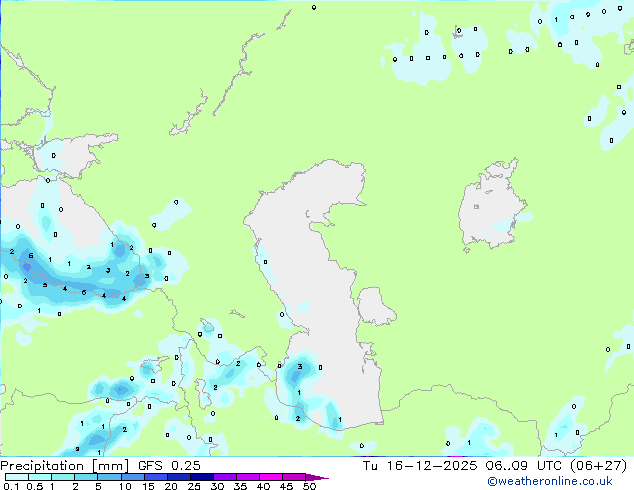Click the legend label "40"
This screenshot has width=634, height=490.
pos(263,486)
